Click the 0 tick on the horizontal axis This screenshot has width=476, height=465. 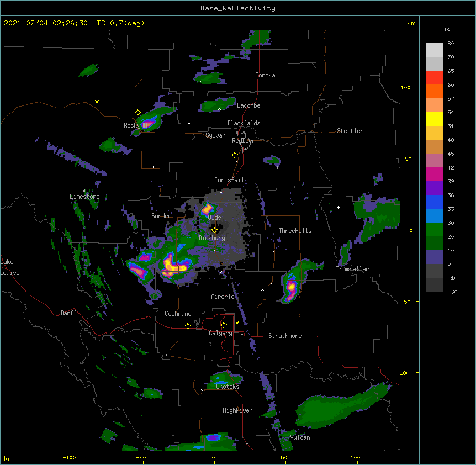click(213, 457)
